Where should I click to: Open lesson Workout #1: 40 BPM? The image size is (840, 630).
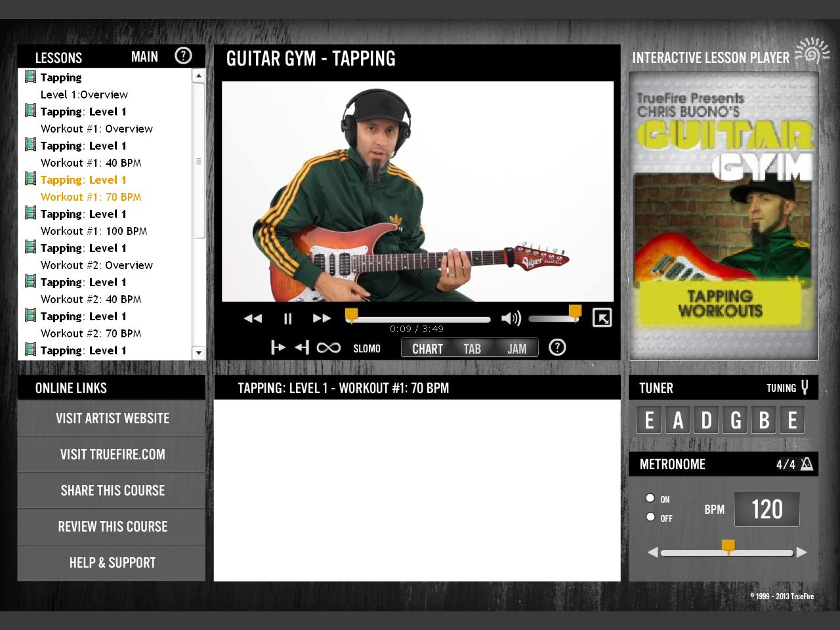[91, 163]
